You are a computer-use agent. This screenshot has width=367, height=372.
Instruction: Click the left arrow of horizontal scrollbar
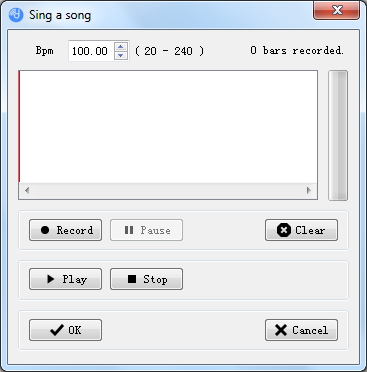point(27,190)
